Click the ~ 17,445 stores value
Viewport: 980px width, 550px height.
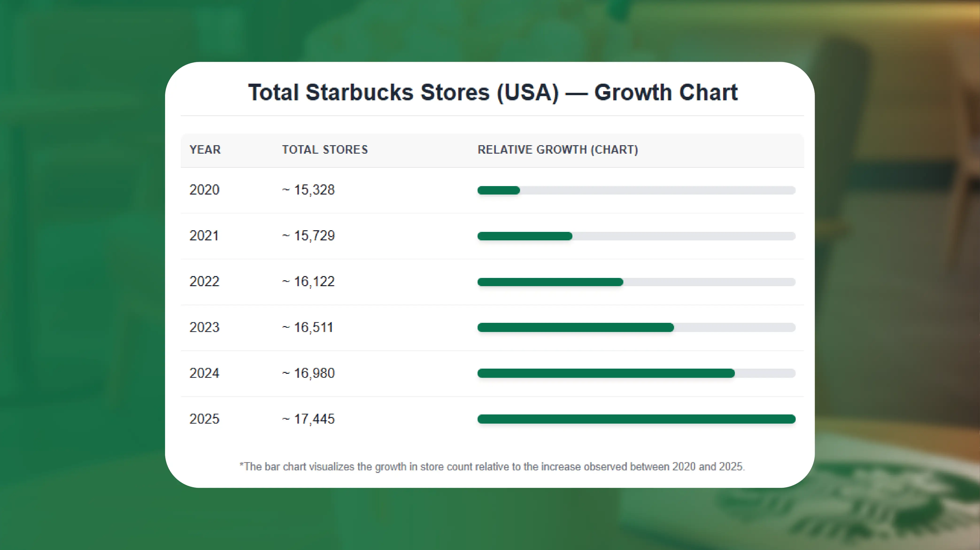[309, 419]
